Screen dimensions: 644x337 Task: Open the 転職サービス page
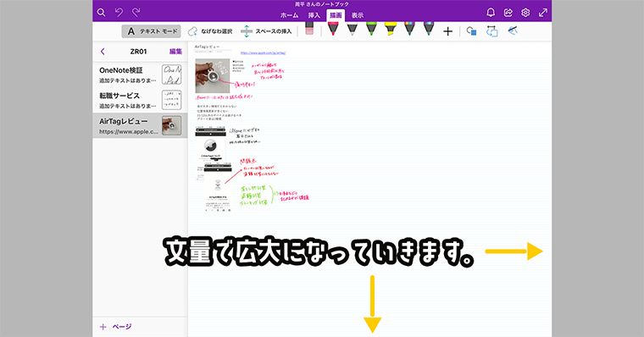click(x=140, y=100)
